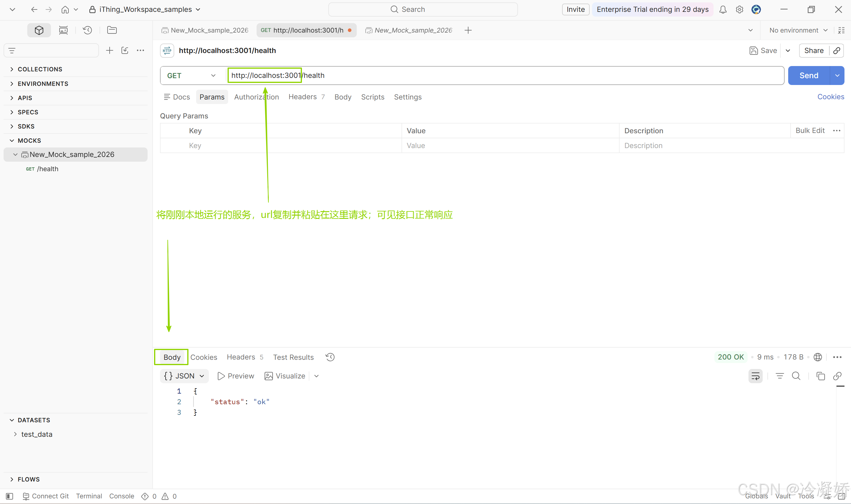Collapse New_Mock_sample_2026 tree node
The width and height of the screenshot is (851, 504).
click(x=15, y=155)
